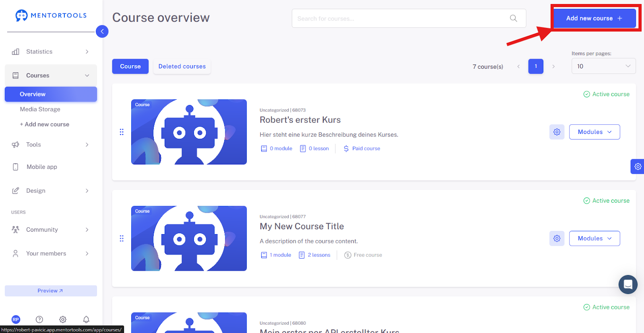Click the Courses book icon in sidebar
This screenshot has height=333, width=644.
tap(16, 76)
